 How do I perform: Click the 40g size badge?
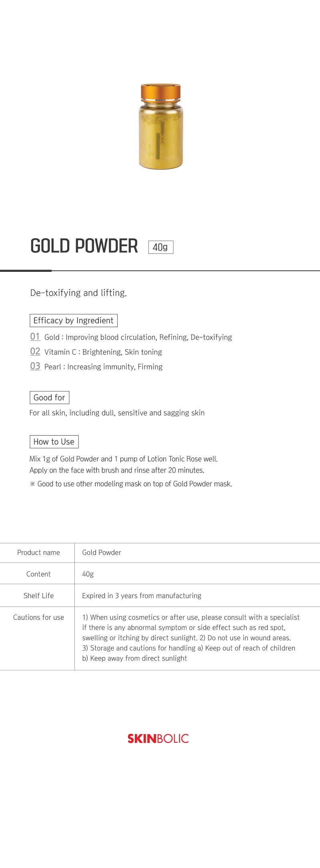[160, 247]
